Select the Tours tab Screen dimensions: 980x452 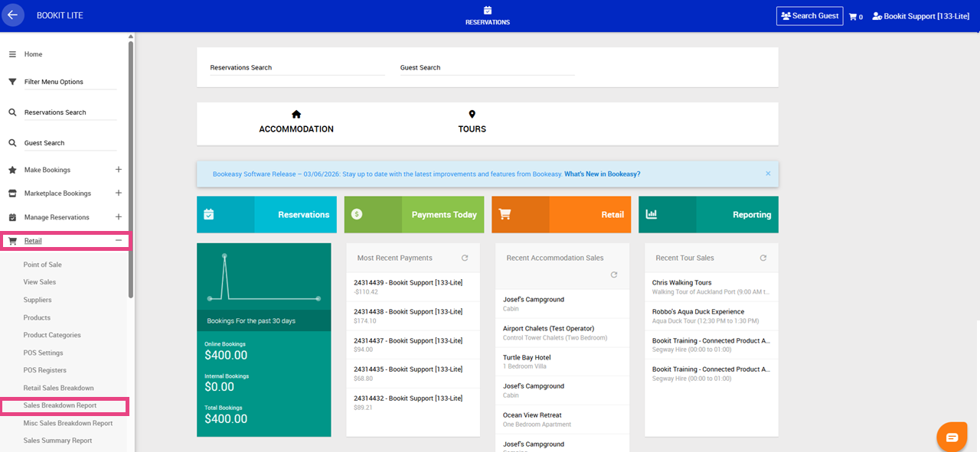[472, 122]
